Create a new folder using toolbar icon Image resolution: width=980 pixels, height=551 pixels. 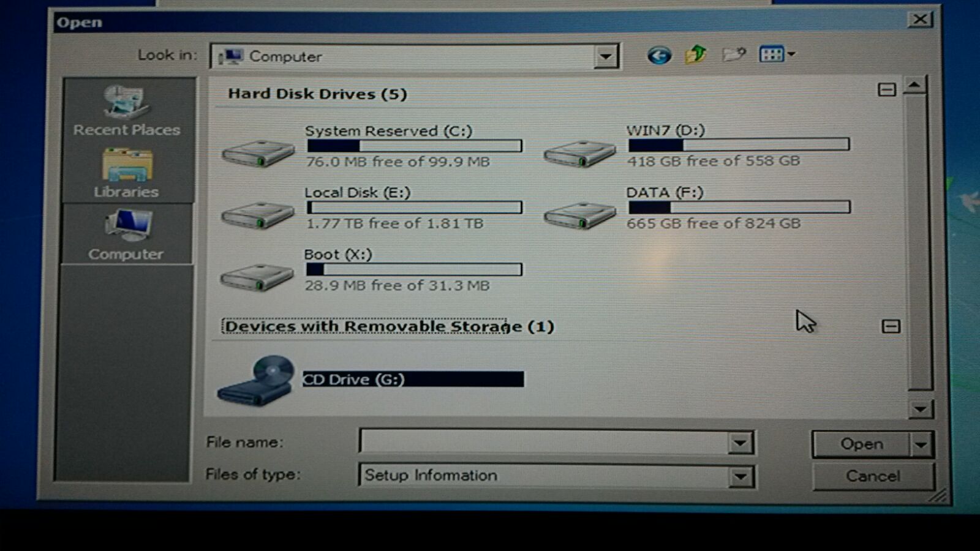pyautogui.click(x=734, y=54)
